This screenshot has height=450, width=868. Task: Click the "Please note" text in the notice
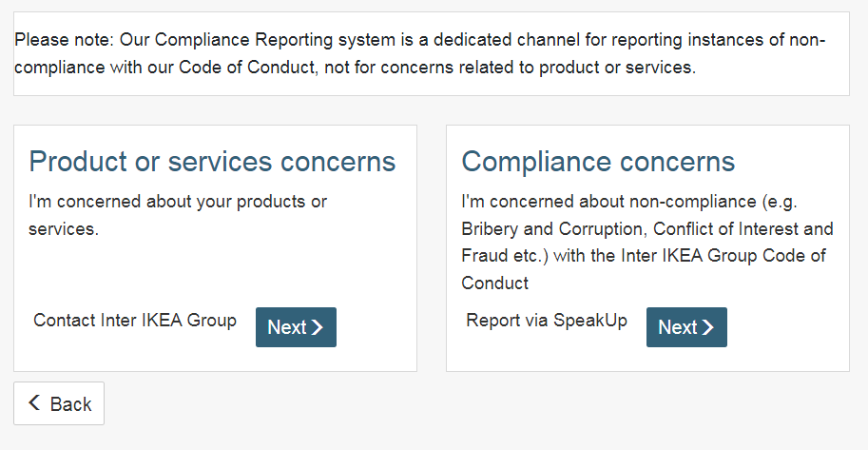pyautogui.click(x=63, y=40)
